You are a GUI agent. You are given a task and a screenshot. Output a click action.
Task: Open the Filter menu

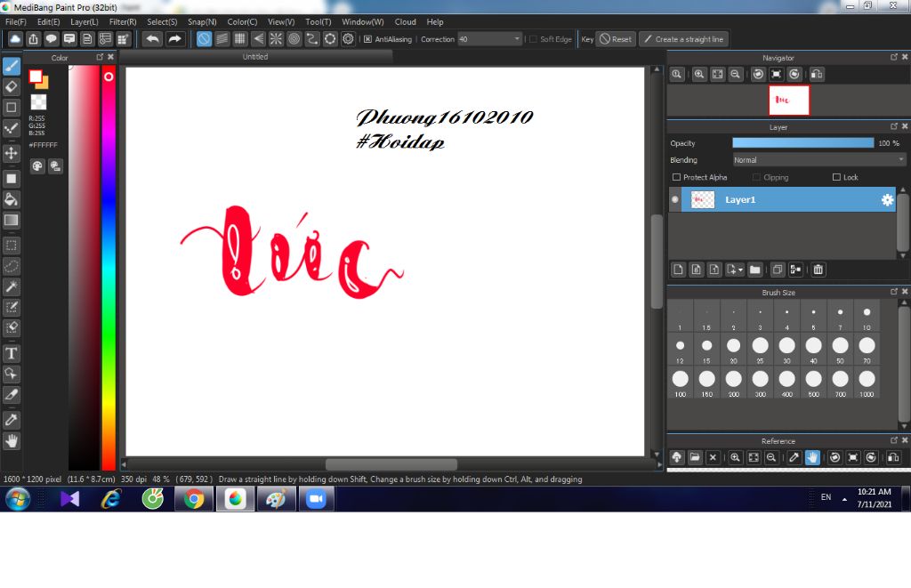click(123, 21)
